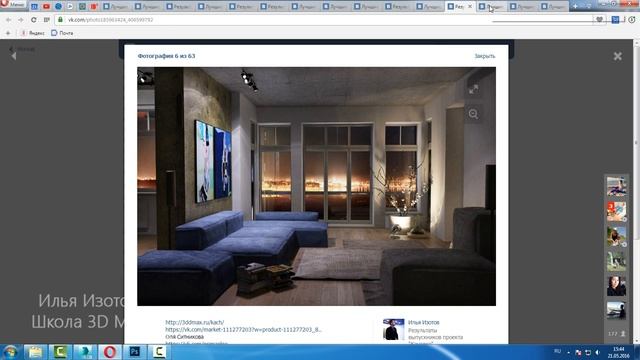Go back using the browser back arrow
This screenshot has width=640, height=360.
pyautogui.click(x=9, y=20)
